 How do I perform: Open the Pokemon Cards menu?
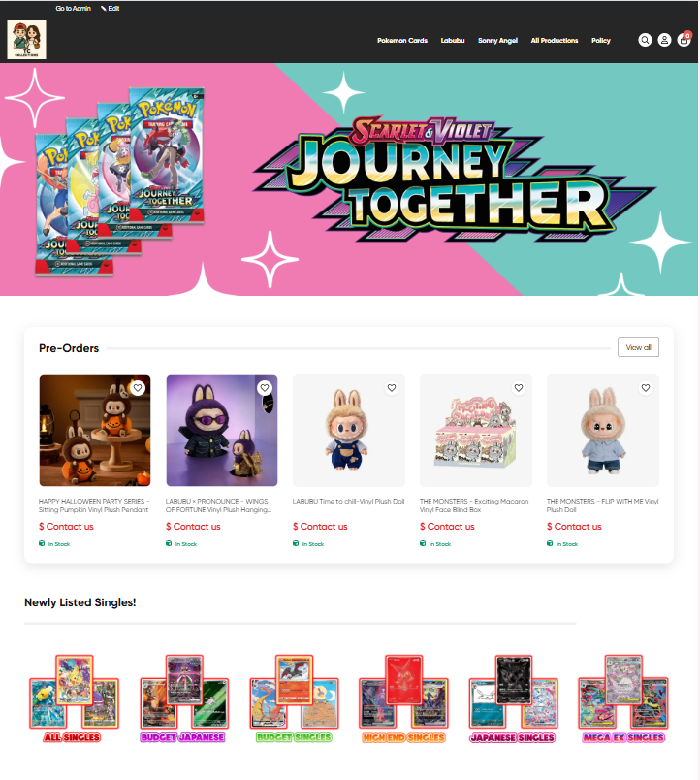tap(402, 41)
